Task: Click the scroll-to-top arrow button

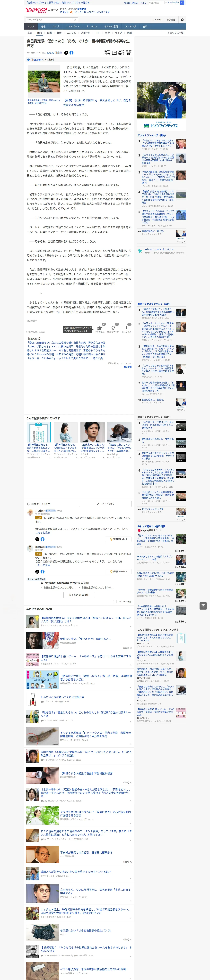Action: [x=203, y=606]
